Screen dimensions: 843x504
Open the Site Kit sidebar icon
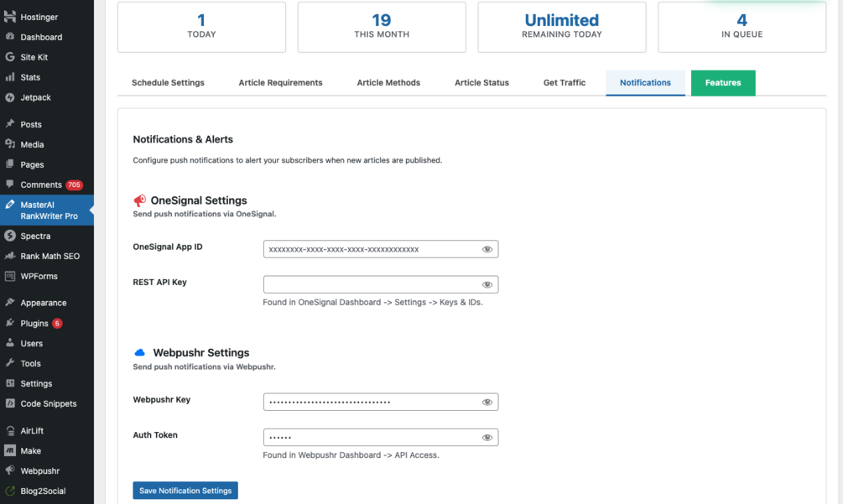pos(10,57)
